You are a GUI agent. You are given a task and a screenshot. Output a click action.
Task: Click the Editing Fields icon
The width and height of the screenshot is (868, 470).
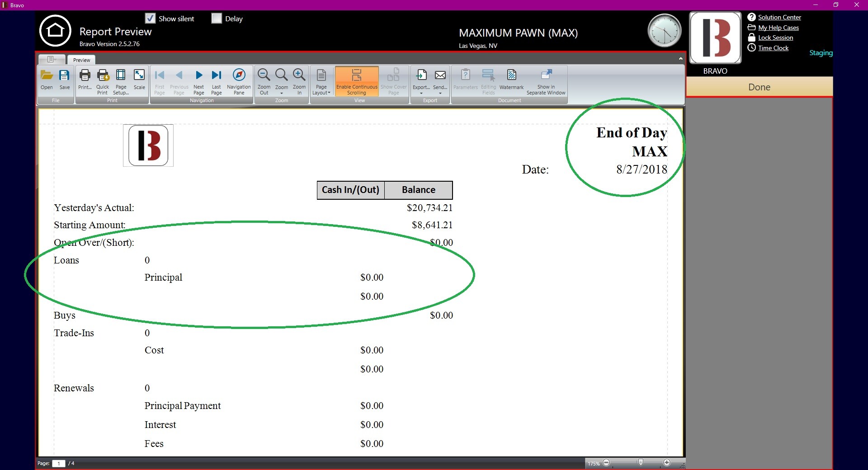pyautogui.click(x=488, y=81)
